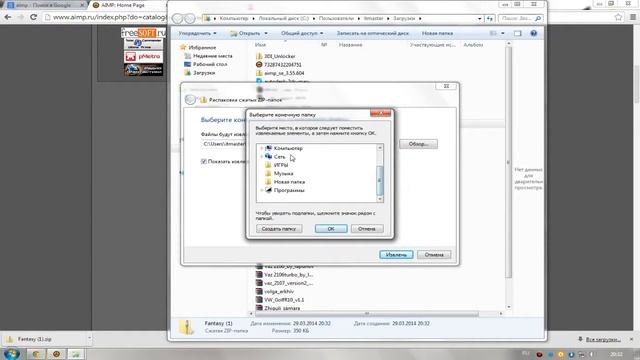
Task: Click Записать на оптический диск
Action: (373, 33)
